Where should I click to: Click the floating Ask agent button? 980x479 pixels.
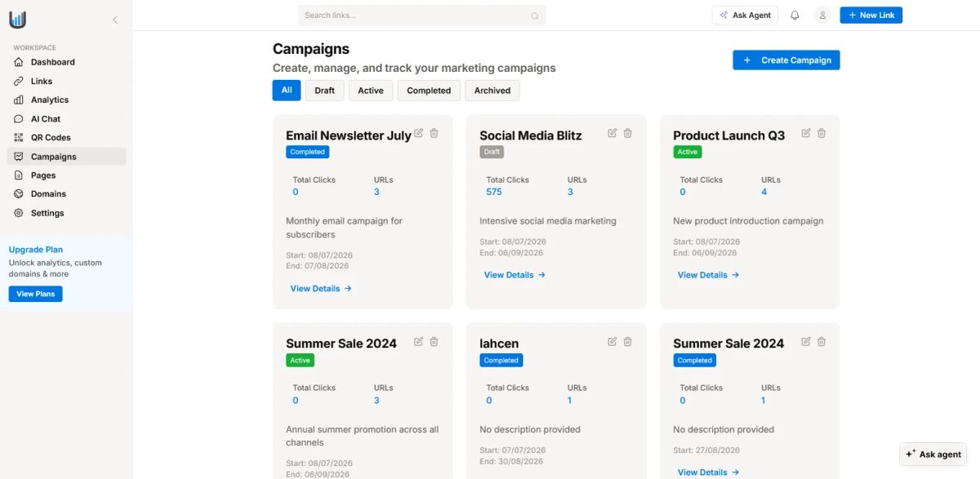click(x=933, y=455)
